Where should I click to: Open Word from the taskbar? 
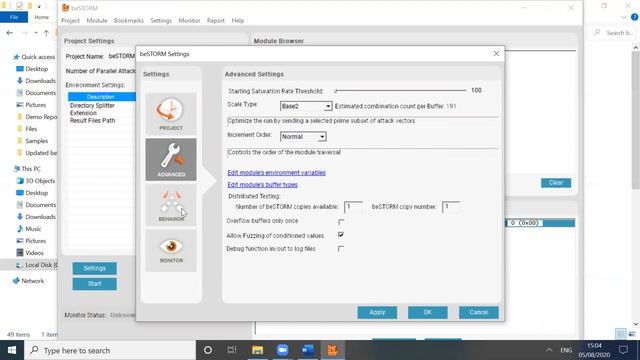click(307, 350)
